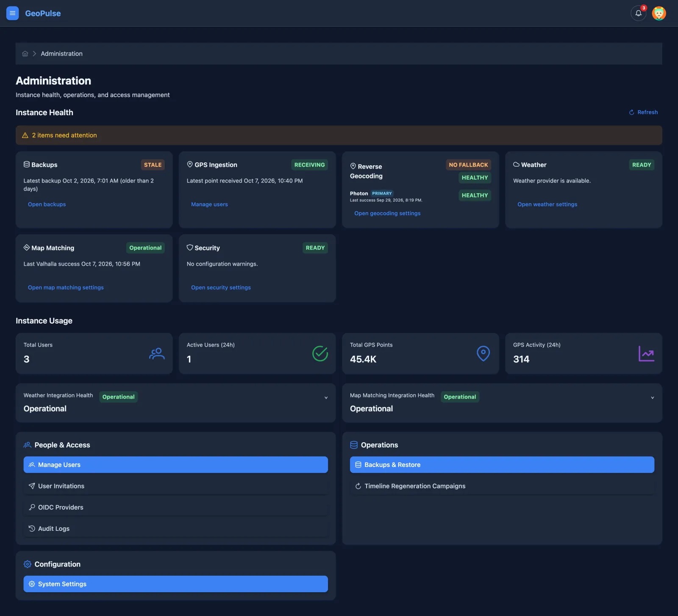Expand Map Matching Integration Health chevron
678x616 pixels.
pyautogui.click(x=652, y=398)
